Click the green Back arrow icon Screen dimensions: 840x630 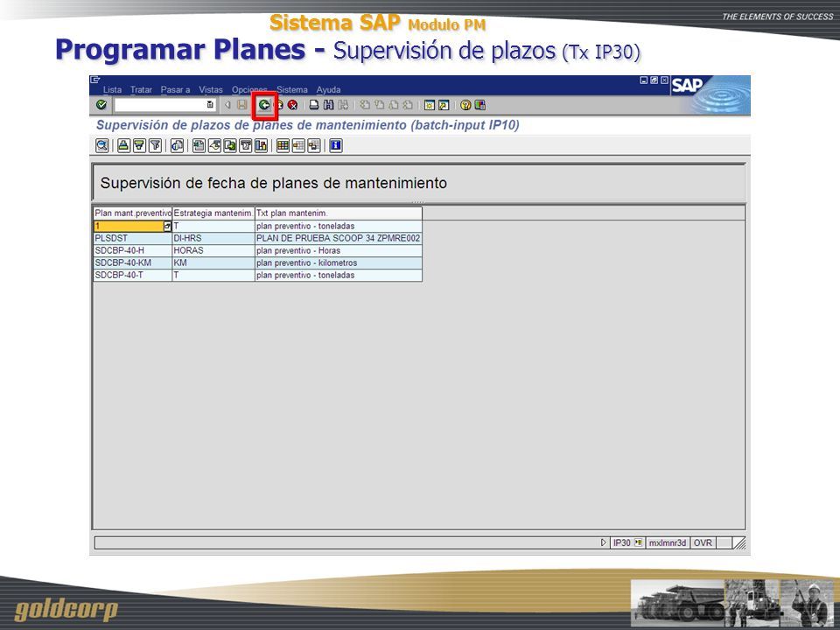264,105
